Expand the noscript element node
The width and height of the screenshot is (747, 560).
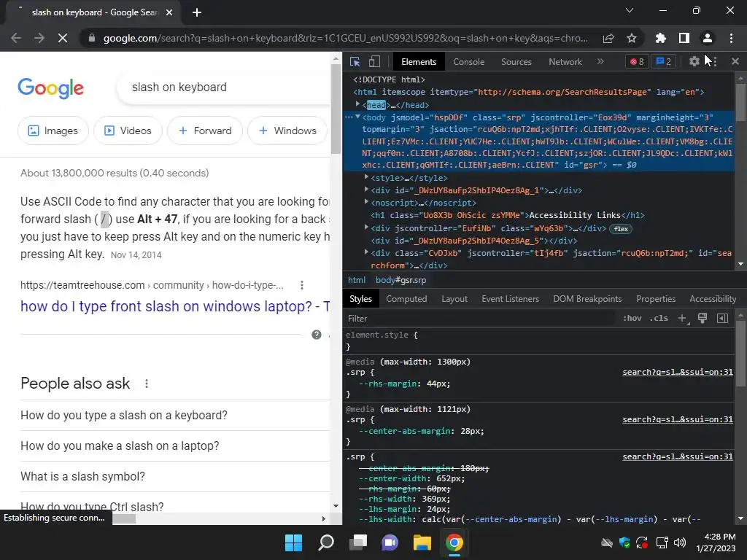click(366, 202)
